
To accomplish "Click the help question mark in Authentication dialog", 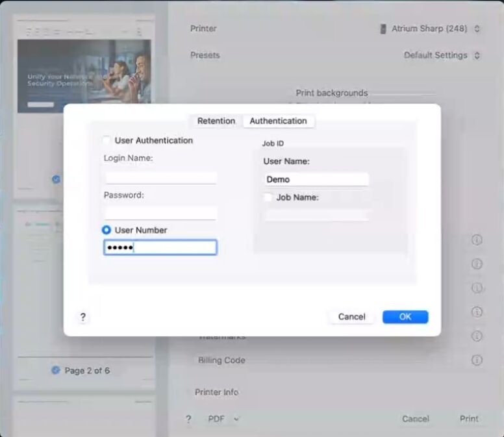I will click(x=82, y=318).
